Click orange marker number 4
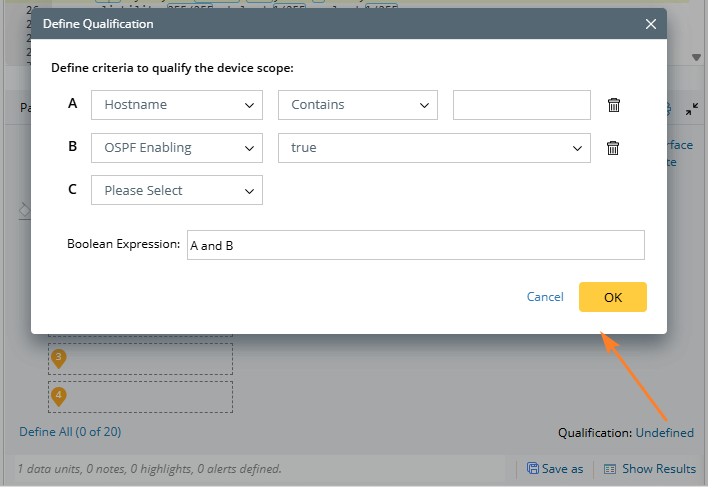Image resolution: width=708 pixels, height=487 pixels. coord(59,396)
